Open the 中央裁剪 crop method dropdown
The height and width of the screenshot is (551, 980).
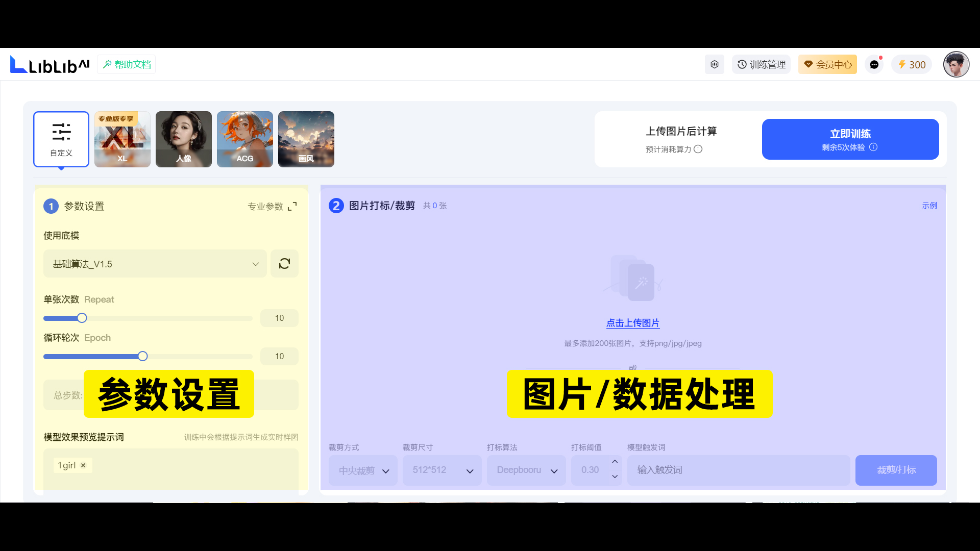363,470
